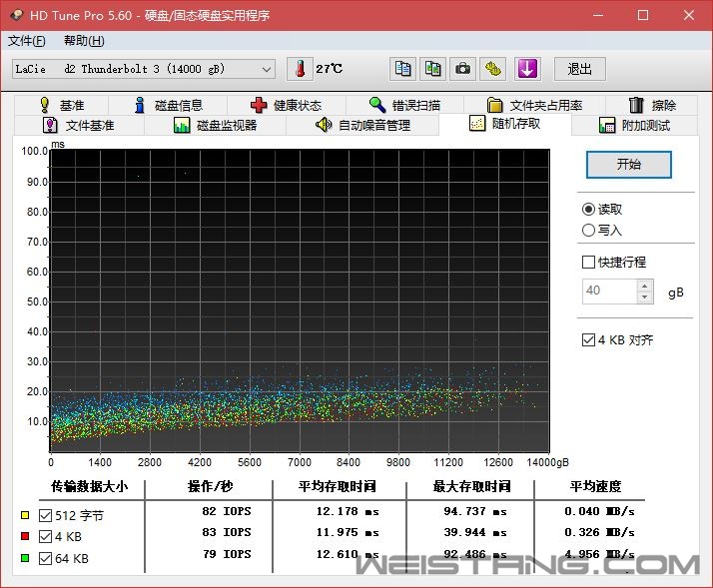Open options with the yellow wrench icon

point(493,69)
